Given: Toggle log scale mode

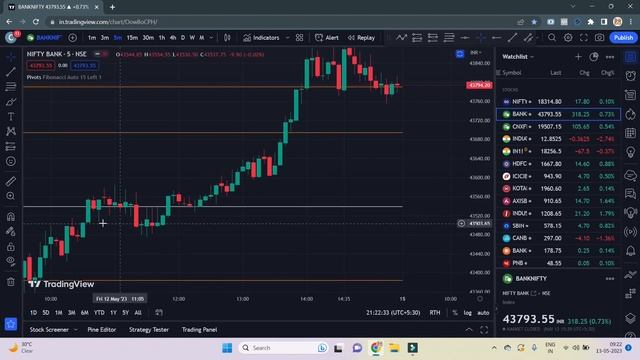Looking at the screenshot, I should tap(467, 313).
